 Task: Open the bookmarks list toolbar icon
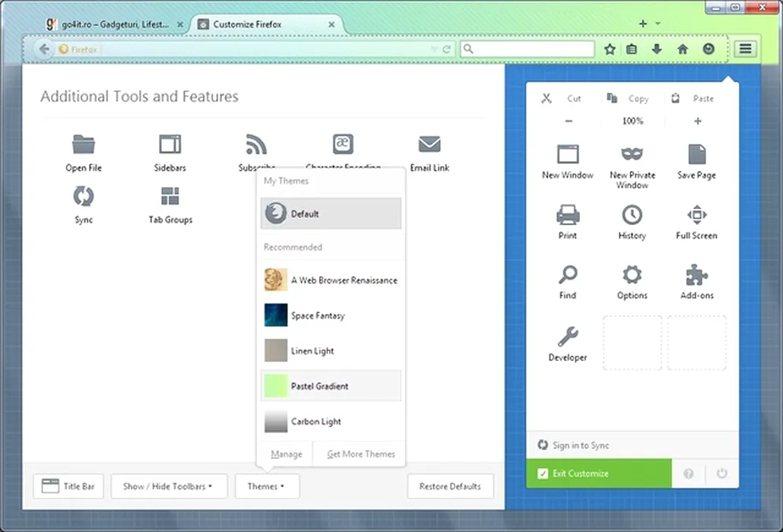[632, 49]
